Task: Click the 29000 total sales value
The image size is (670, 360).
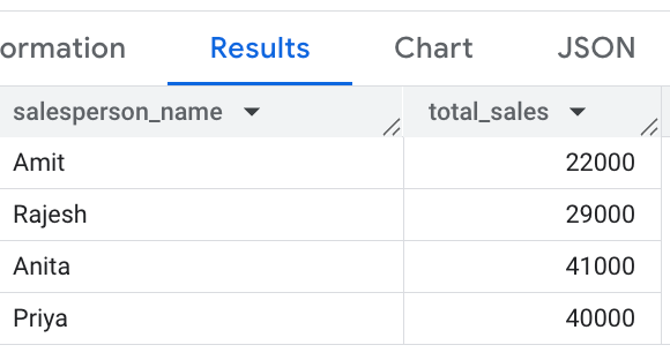Action: click(600, 214)
